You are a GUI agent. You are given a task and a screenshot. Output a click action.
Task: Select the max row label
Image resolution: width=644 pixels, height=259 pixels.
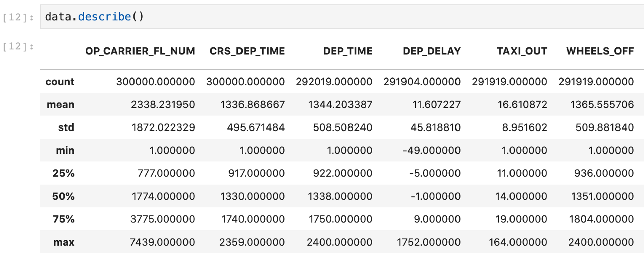point(64,242)
